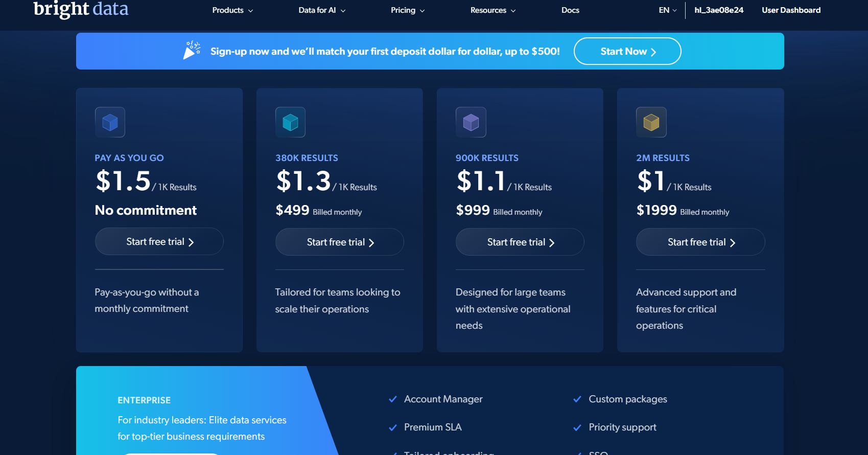
Task: Click the 'Advanced support and features' description
Action: 686,309
